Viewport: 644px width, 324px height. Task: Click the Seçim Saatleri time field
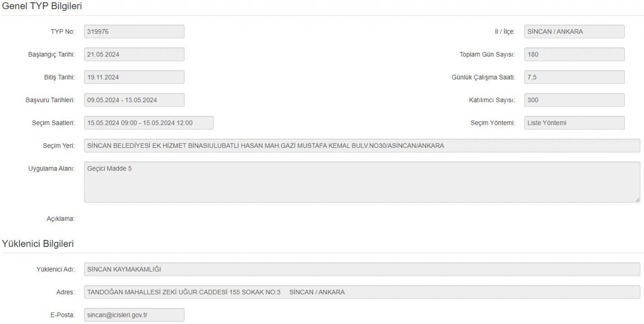click(x=148, y=123)
